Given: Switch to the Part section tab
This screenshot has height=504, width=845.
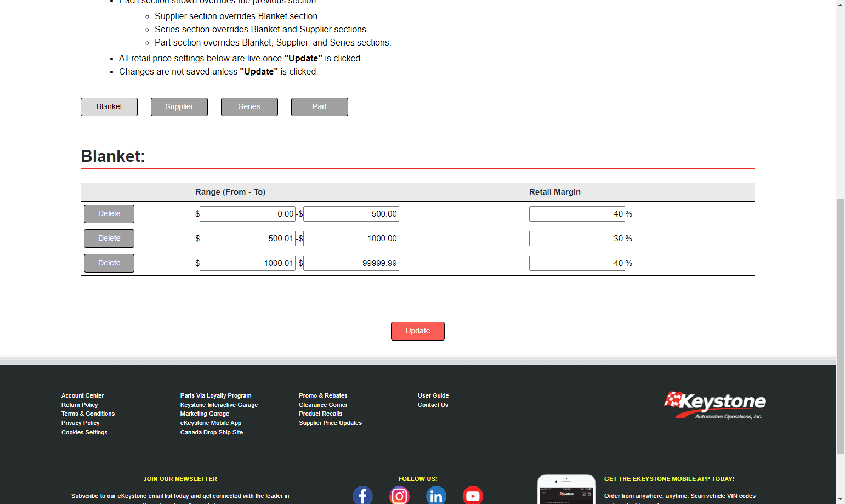Looking at the screenshot, I should (x=320, y=107).
